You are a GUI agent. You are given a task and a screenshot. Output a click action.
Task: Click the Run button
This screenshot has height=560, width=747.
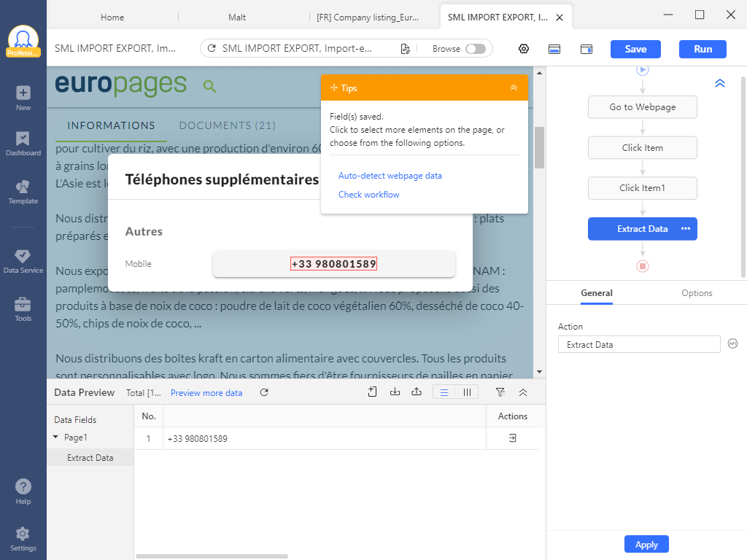click(703, 49)
